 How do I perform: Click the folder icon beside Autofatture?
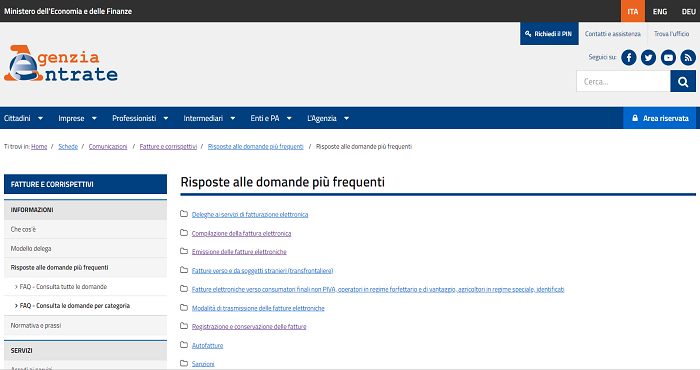point(183,345)
